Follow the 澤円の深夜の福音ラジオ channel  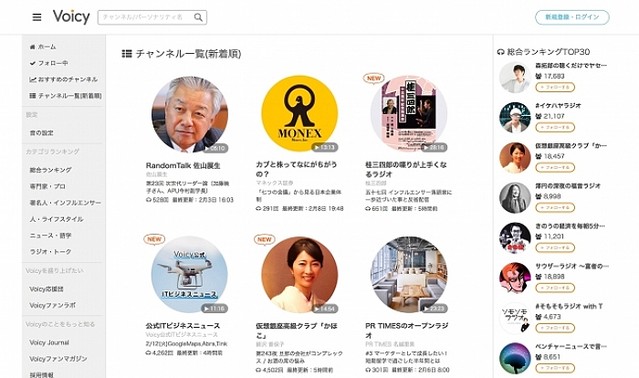pos(555,207)
